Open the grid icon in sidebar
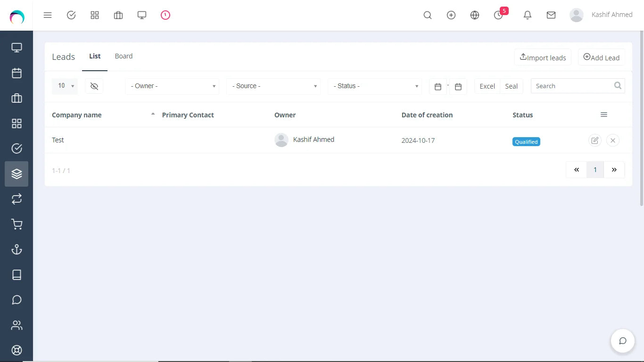This screenshot has height=362, width=644. pos(17,123)
